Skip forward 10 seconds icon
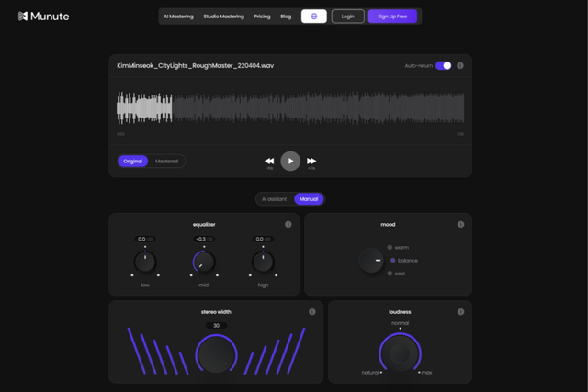588x392 pixels. pos(312,162)
